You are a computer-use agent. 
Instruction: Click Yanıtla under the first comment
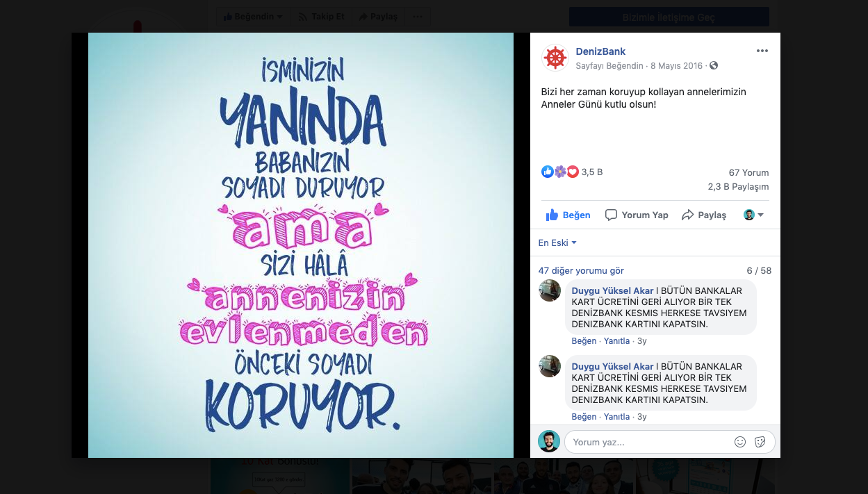[x=616, y=341]
